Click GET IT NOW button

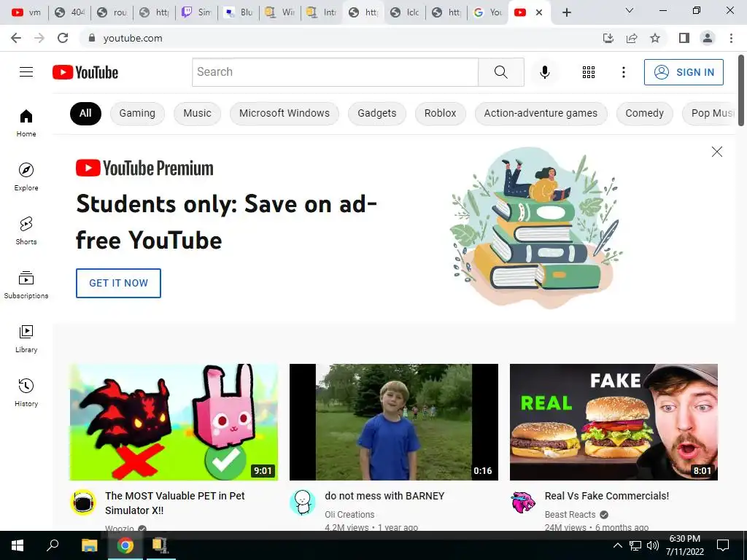click(118, 283)
